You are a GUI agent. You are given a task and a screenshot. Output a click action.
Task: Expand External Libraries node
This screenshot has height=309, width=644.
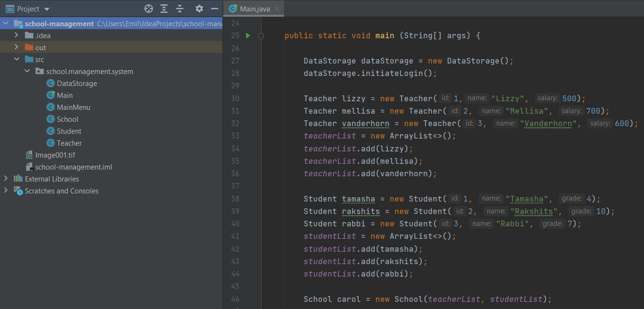(6, 179)
